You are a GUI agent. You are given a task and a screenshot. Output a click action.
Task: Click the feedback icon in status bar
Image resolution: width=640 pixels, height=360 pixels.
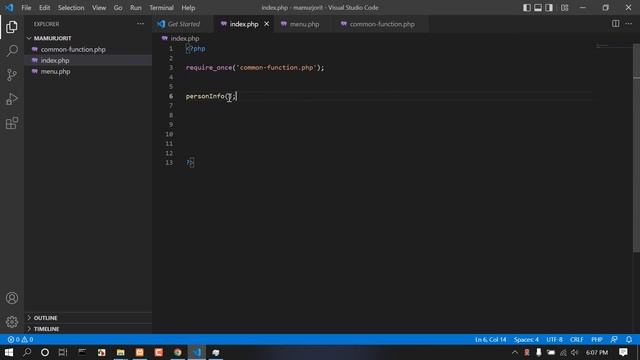tap(614, 340)
